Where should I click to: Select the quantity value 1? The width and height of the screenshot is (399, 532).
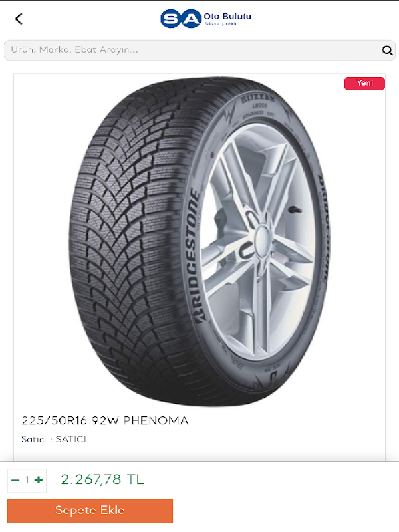click(27, 480)
